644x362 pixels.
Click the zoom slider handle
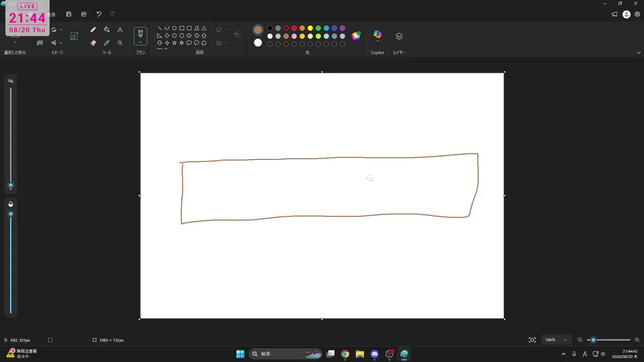tap(593, 340)
